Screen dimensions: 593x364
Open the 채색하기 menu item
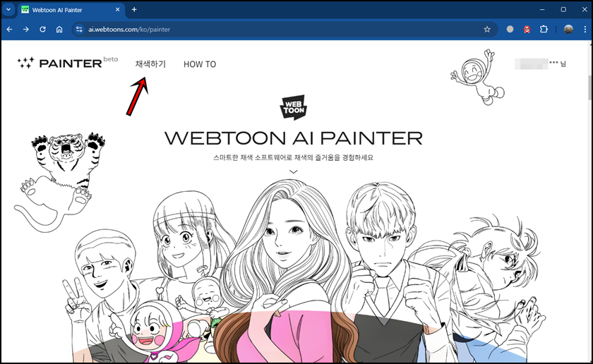pyautogui.click(x=150, y=64)
